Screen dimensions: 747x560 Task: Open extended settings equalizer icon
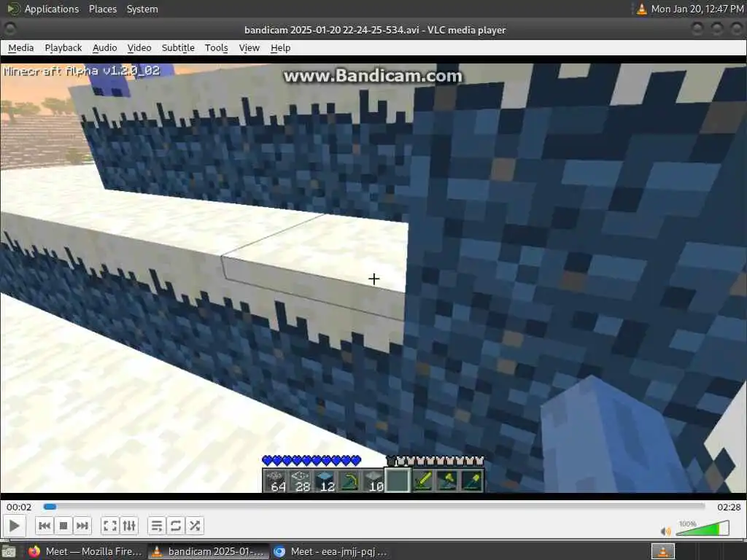[x=129, y=526]
